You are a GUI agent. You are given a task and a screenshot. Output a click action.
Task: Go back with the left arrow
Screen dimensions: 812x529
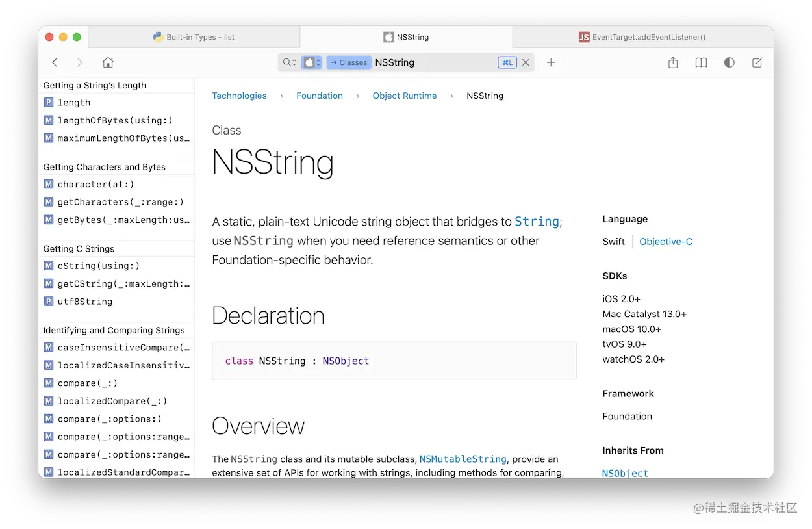(55, 62)
